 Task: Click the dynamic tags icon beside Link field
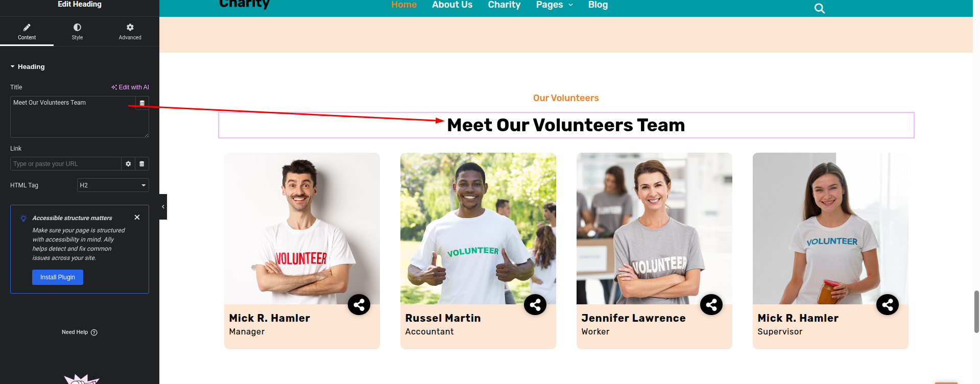click(x=142, y=164)
